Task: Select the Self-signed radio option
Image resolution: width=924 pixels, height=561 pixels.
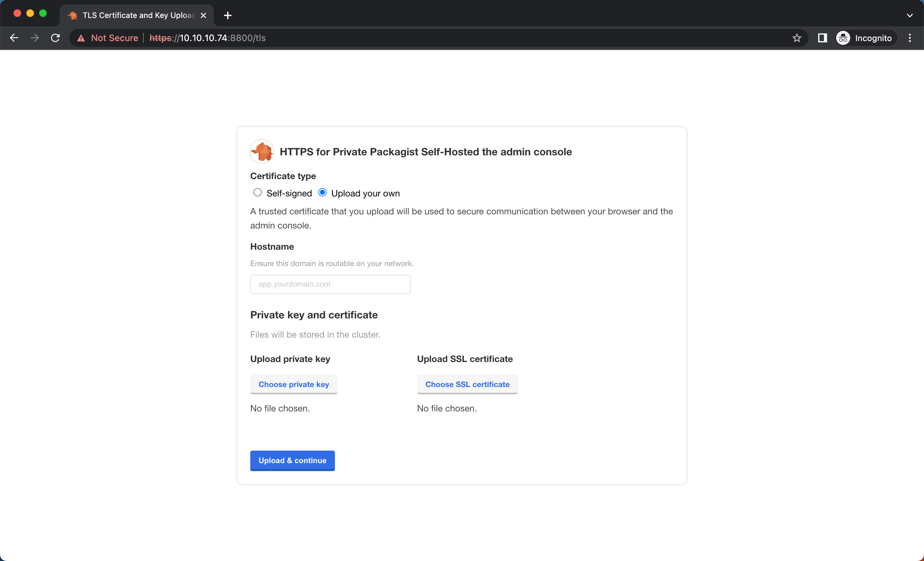Action: click(258, 192)
